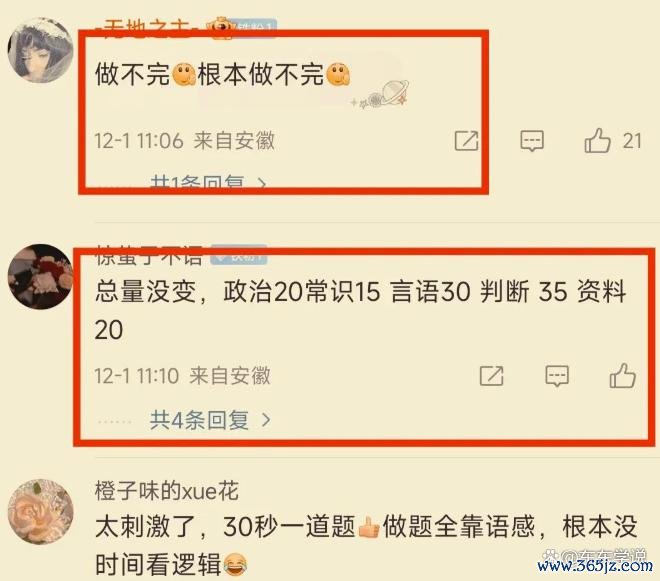Screen dimensions: 660x581
Task: Tap the badge icon beside the first username
Action: pyautogui.click(x=221, y=28)
